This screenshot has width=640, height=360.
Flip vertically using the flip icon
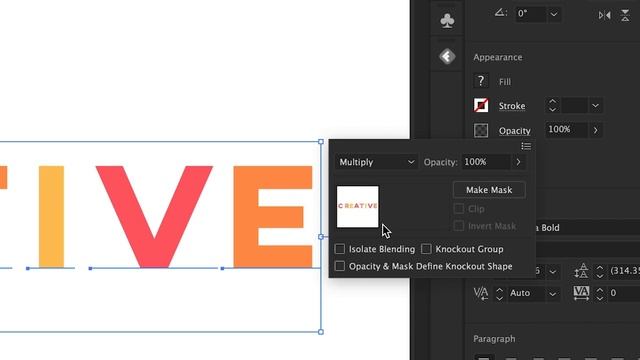625,15
